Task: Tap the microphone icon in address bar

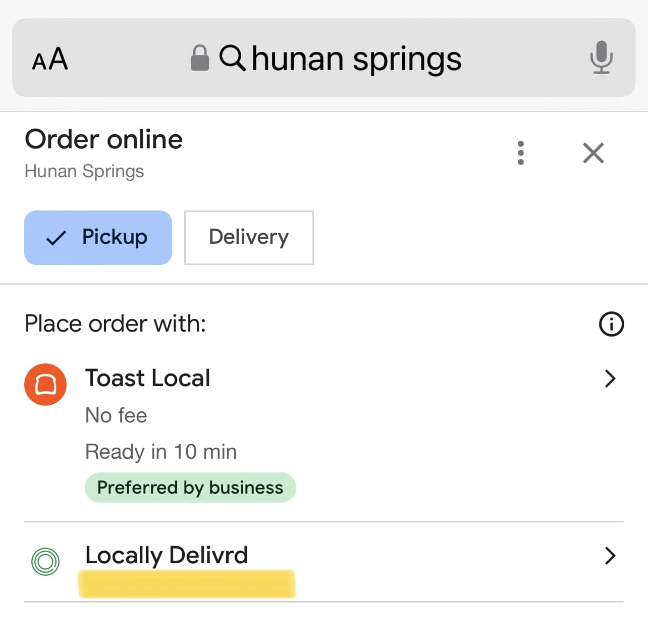Action: tap(601, 58)
